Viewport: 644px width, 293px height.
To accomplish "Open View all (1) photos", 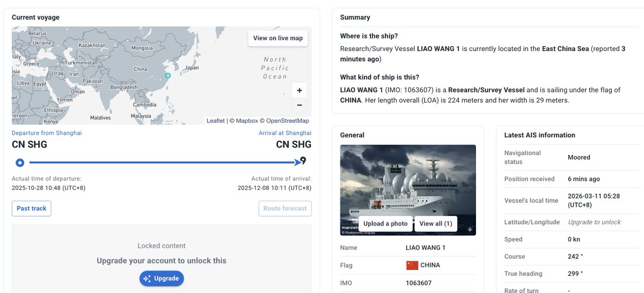I will (436, 224).
